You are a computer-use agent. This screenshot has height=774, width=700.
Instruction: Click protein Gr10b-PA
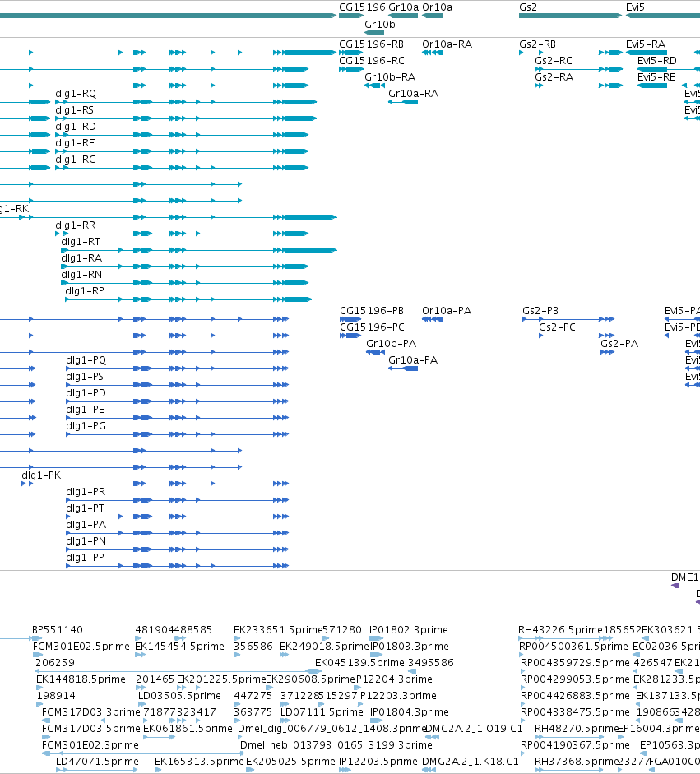coord(391,344)
